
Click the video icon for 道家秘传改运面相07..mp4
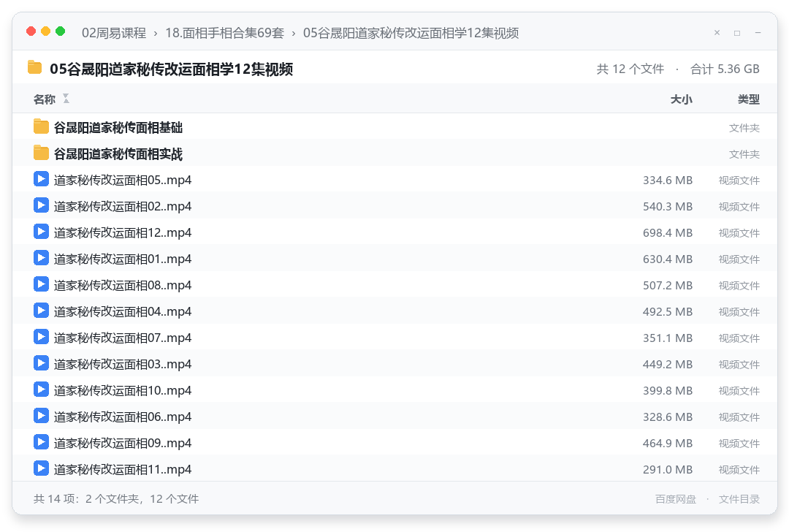pyautogui.click(x=41, y=337)
